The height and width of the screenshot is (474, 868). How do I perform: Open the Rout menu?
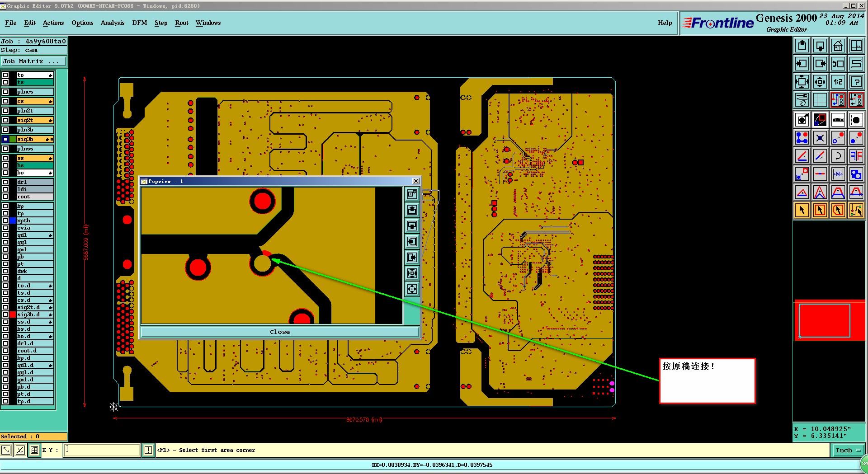(x=182, y=23)
